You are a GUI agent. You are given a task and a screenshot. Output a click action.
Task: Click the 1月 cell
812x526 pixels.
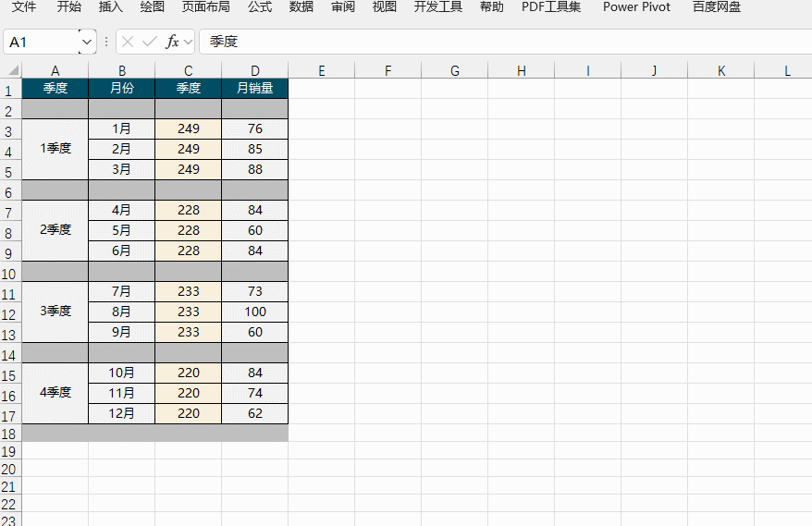coord(122,128)
